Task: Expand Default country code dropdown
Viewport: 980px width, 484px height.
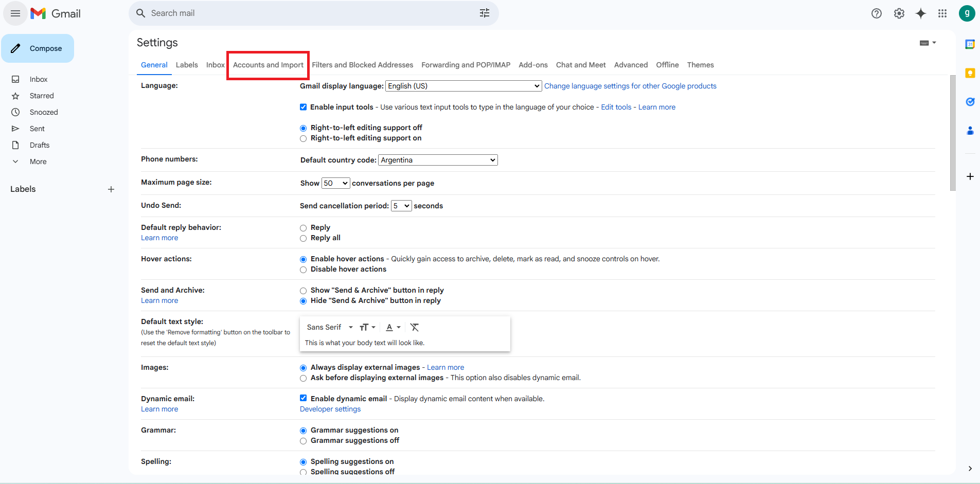Action: click(x=438, y=160)
